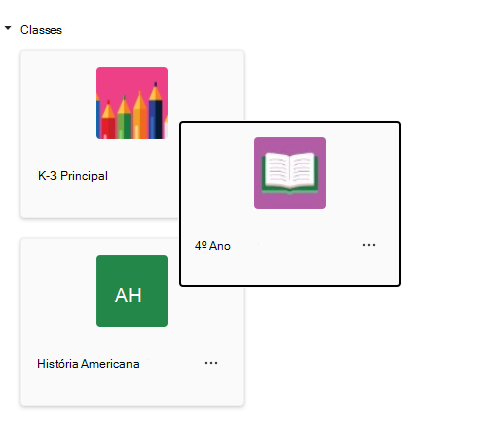Collapse the Classes section arrow
This screenshot has width=502, height=429.
[8, 28]
